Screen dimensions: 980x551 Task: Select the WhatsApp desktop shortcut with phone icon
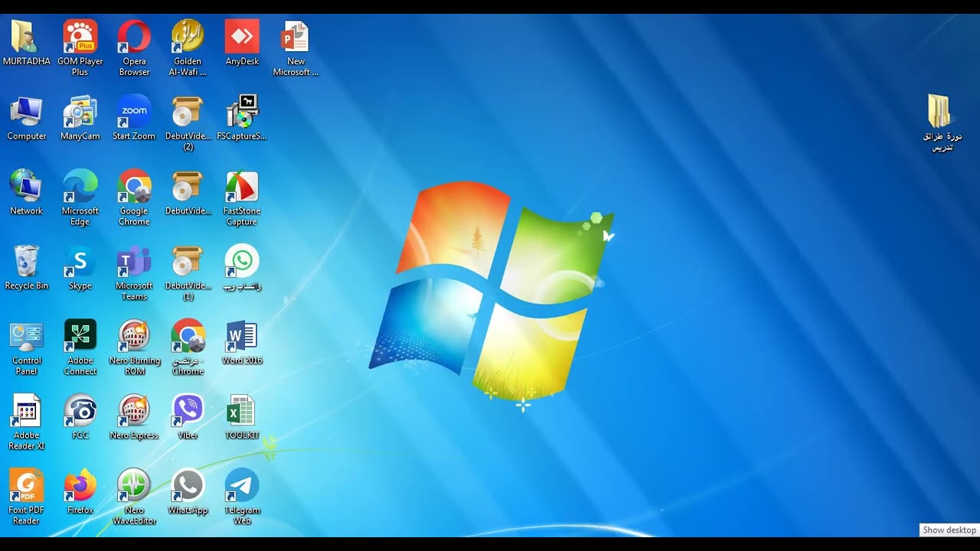188,486
